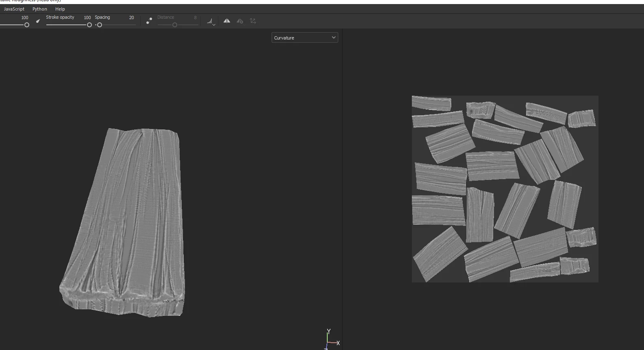This screenshot has height=350, width=644.
Task: Toggle the lazy mouse icon
Action: coord(149,21)
